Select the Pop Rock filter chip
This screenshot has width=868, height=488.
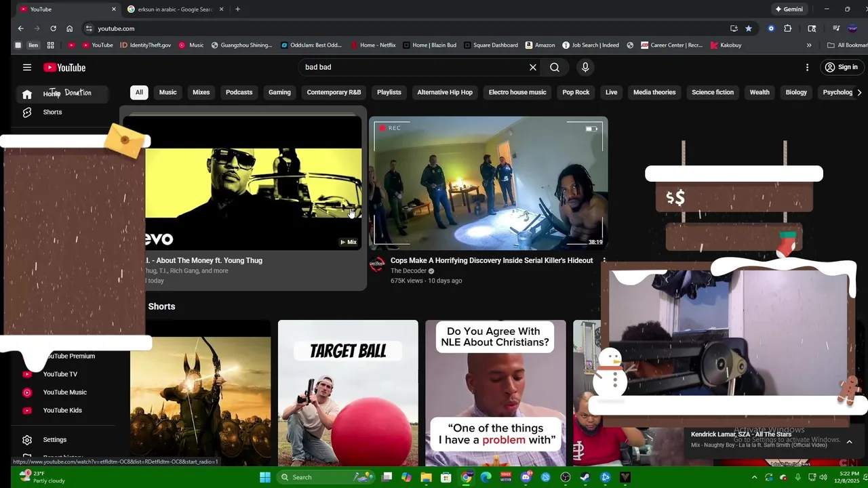pyautogui.click(x=576, y=92)
